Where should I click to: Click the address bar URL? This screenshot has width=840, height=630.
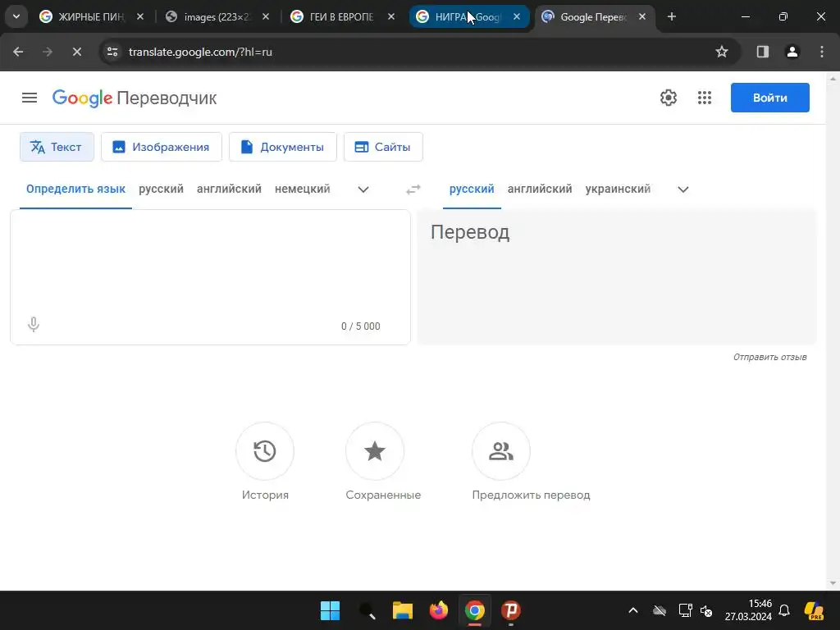tap(200, 52)
